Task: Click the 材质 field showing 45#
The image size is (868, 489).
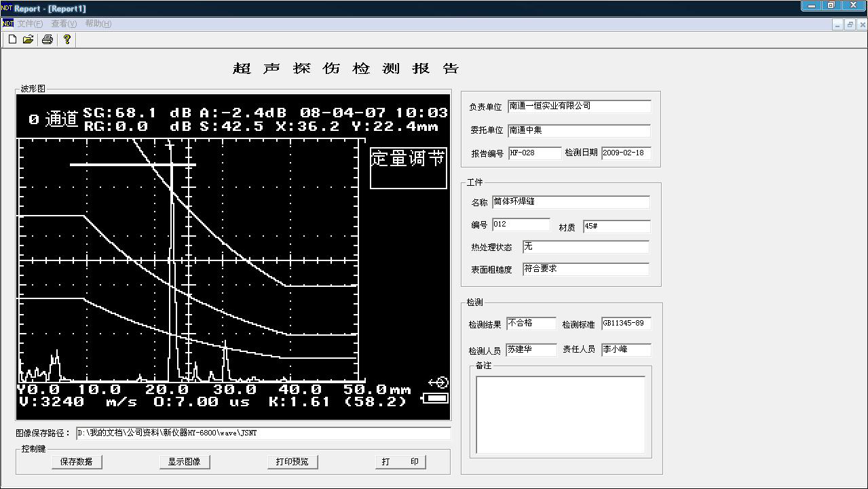Action: coord(616,227)
